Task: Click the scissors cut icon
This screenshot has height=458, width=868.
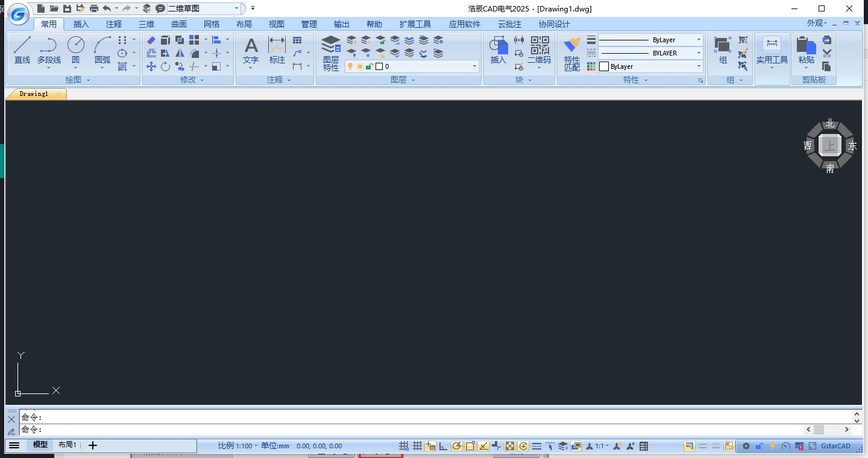Action: click(826, 53)
